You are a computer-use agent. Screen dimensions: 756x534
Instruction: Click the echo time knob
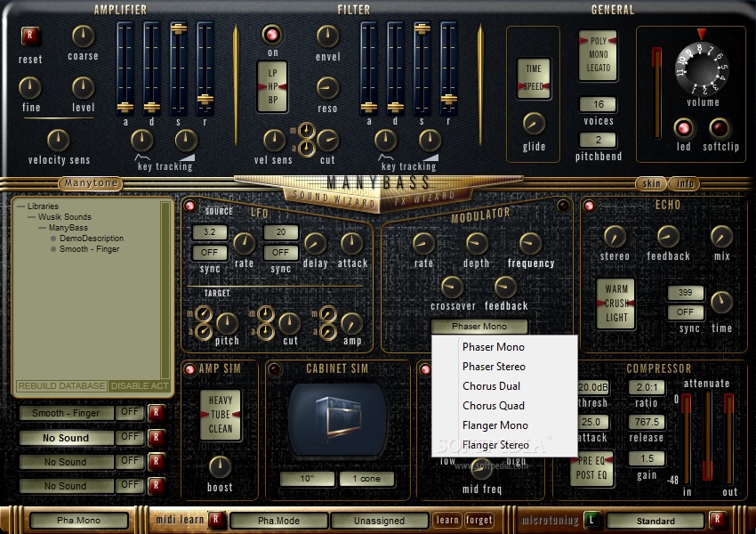coord(721,303)
